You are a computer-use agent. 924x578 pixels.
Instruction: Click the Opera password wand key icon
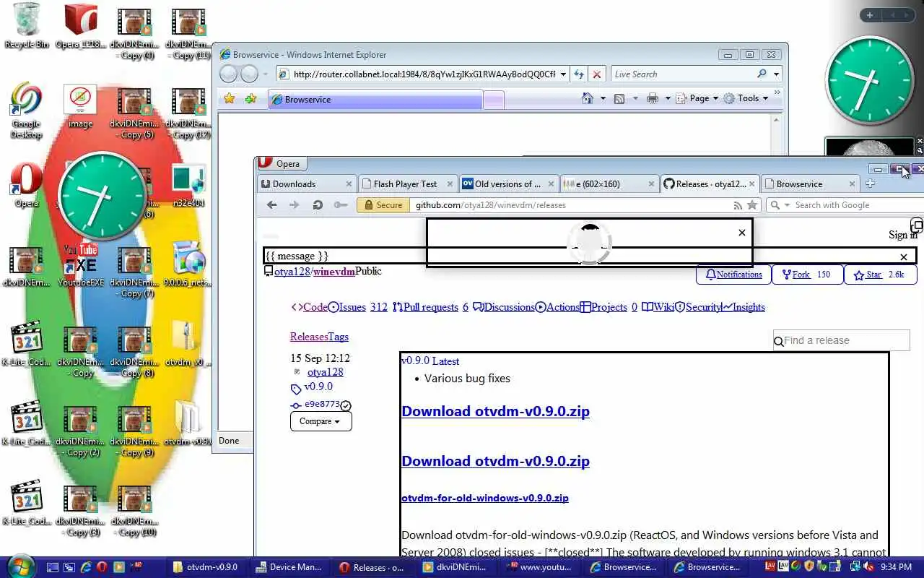pos(341,205)
